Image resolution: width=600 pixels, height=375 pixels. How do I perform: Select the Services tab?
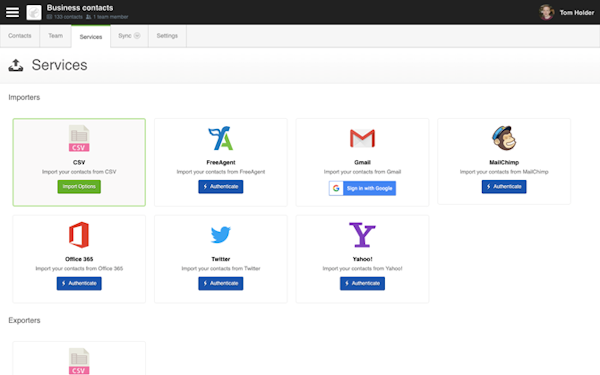pyautogui.click(x=91, y=36)
